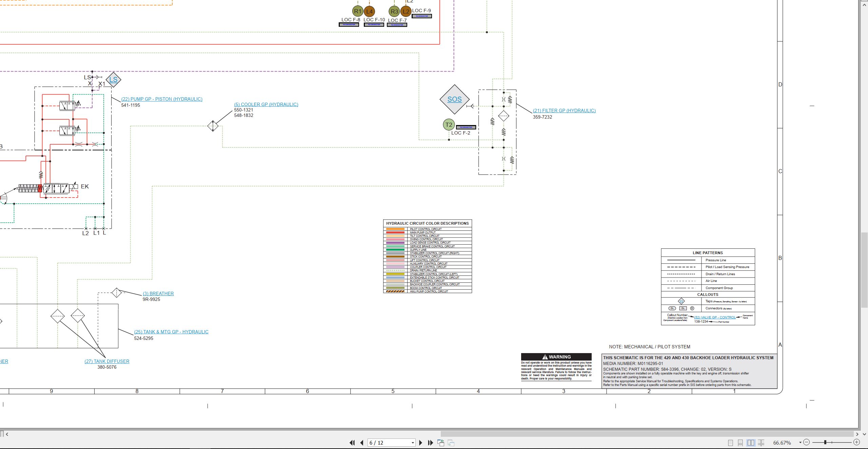868x449 pixels.
Task: Click the previous view navigation icon
Action: point(441,443)
